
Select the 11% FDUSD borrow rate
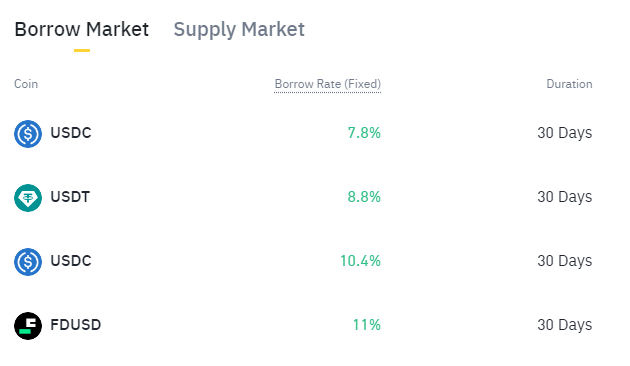tap(366, 325)
